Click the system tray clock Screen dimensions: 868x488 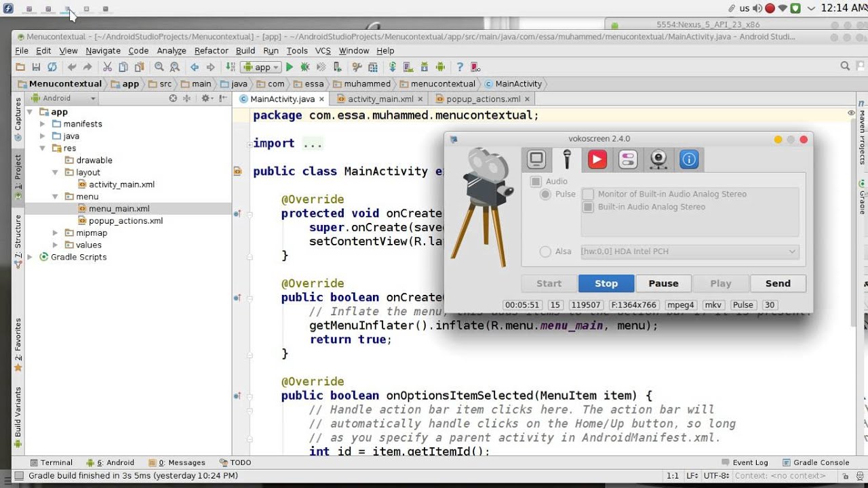(x=844, y=8)
